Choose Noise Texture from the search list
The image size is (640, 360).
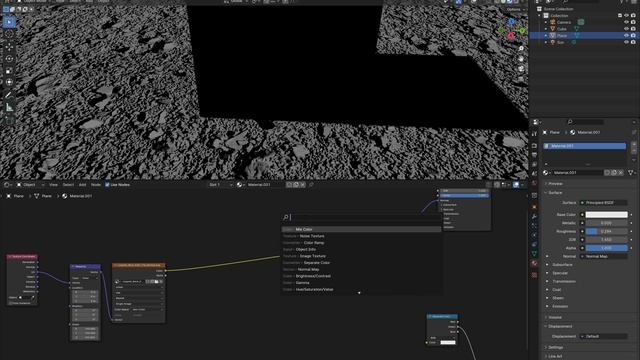click(x=361, y=236)
